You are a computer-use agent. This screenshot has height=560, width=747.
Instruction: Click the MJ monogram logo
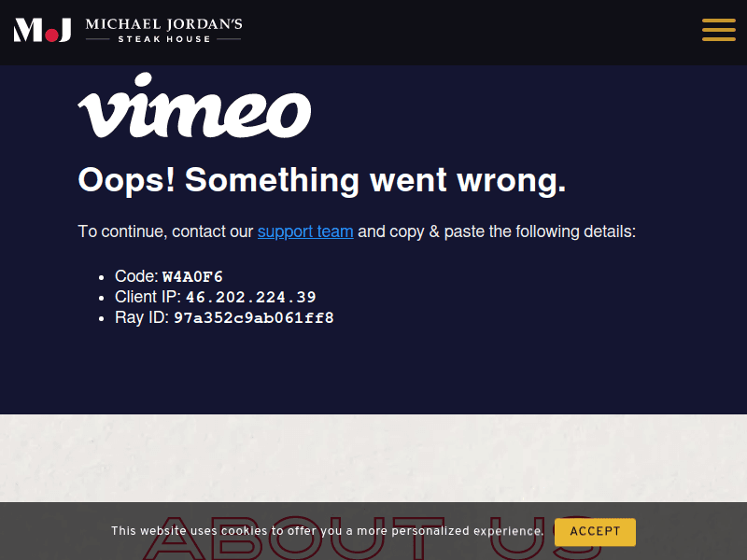42,30
